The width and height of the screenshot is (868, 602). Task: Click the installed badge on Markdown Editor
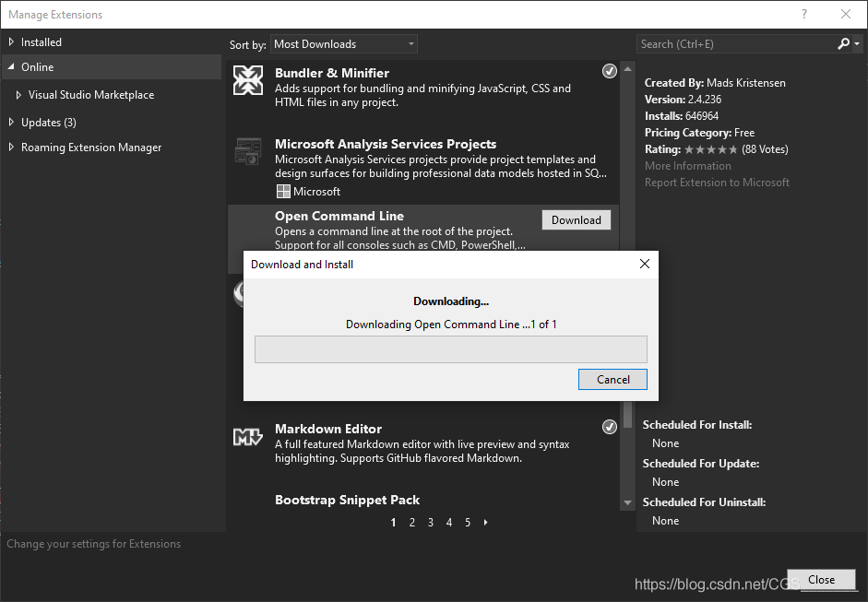[x=609, y=426]
